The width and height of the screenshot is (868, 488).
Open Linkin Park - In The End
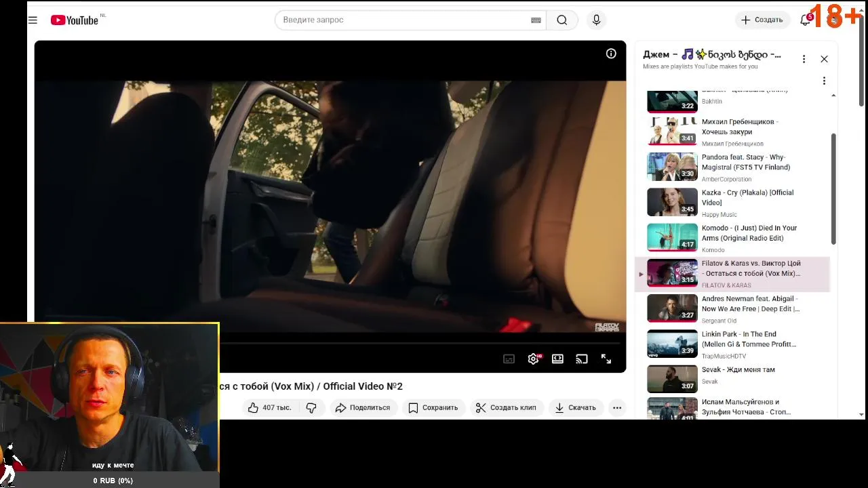[732, 344]
